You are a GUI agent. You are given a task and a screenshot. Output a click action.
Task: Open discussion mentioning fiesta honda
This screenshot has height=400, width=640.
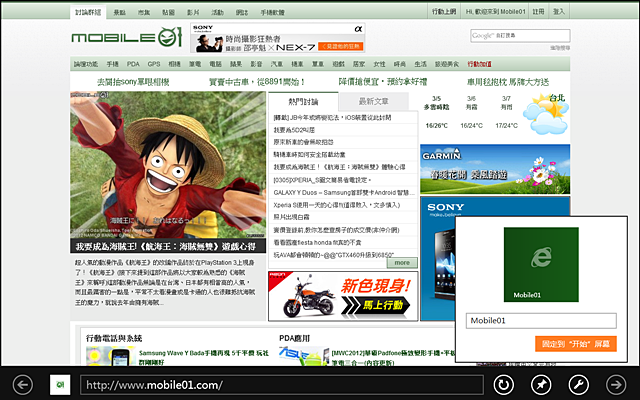[317, 242]
